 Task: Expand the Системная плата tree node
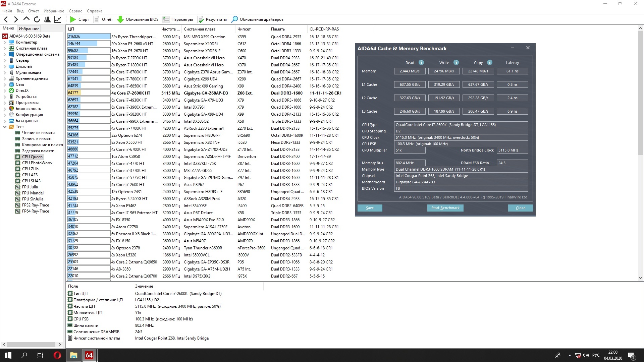pyautogui.click(x=5, y=48)
